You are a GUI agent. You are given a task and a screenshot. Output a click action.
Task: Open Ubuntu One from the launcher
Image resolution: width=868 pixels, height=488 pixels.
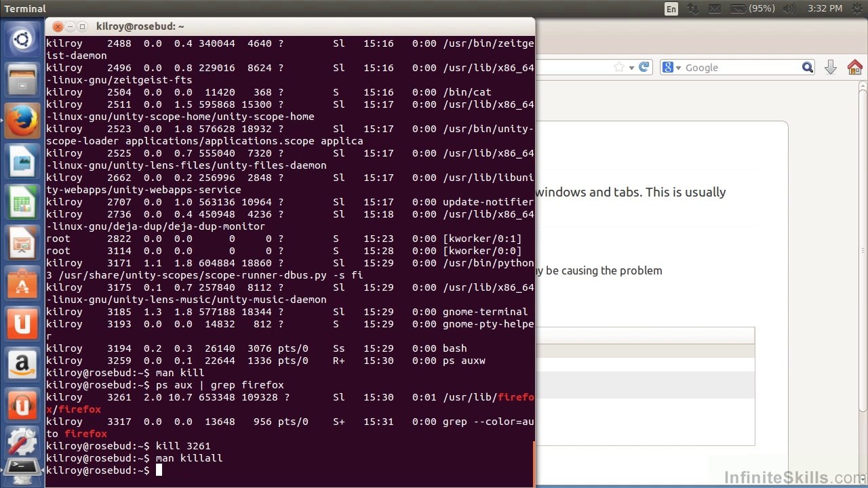pos(22,325)
